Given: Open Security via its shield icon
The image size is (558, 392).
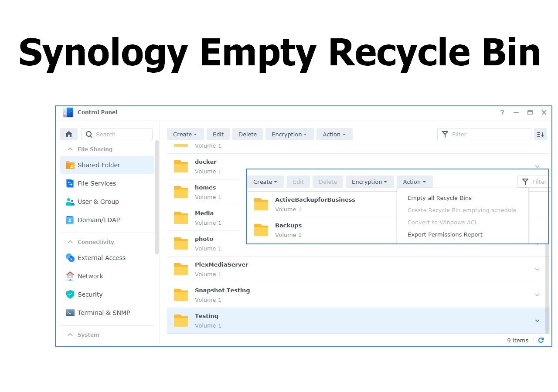Looking at the screenshot, I should point(70,294).
